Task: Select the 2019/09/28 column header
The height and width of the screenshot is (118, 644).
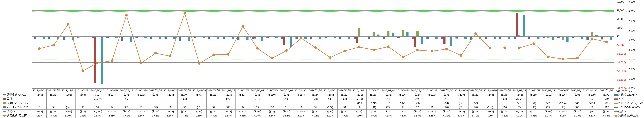Action: 519,91
